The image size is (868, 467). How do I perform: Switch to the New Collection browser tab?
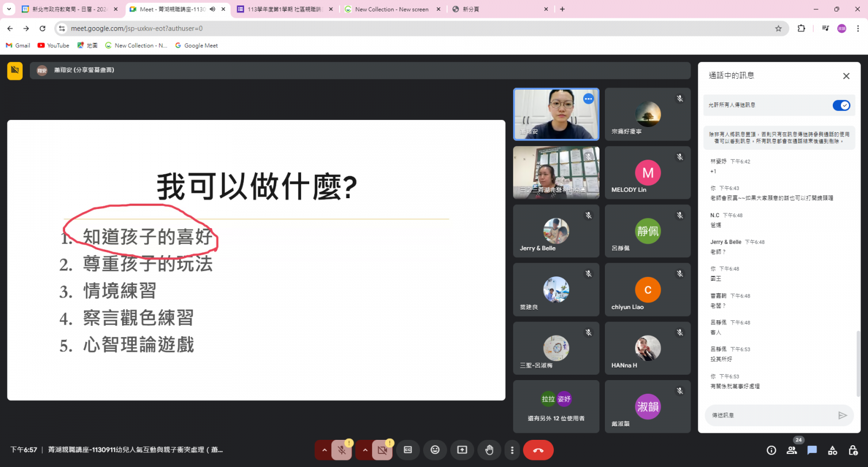tap(391, 9)
